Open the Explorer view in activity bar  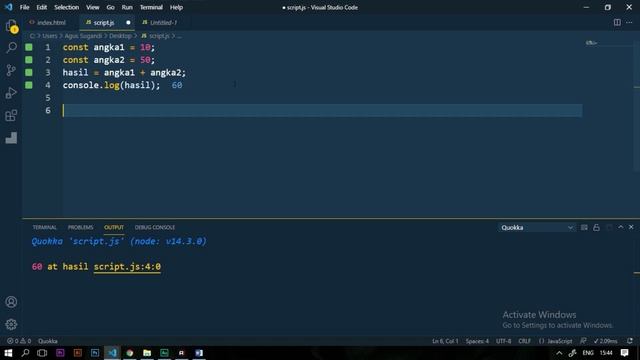(11, 26)
